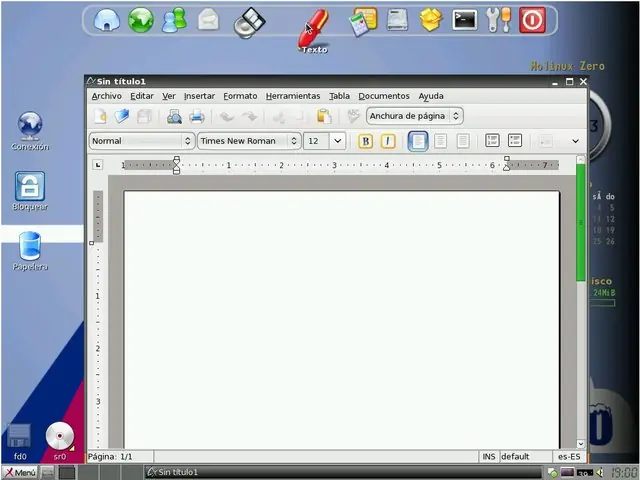The width and height of the screenshot is (640, 480).
Task: Click the scrollbar down arrow
Action: point(580,444)
